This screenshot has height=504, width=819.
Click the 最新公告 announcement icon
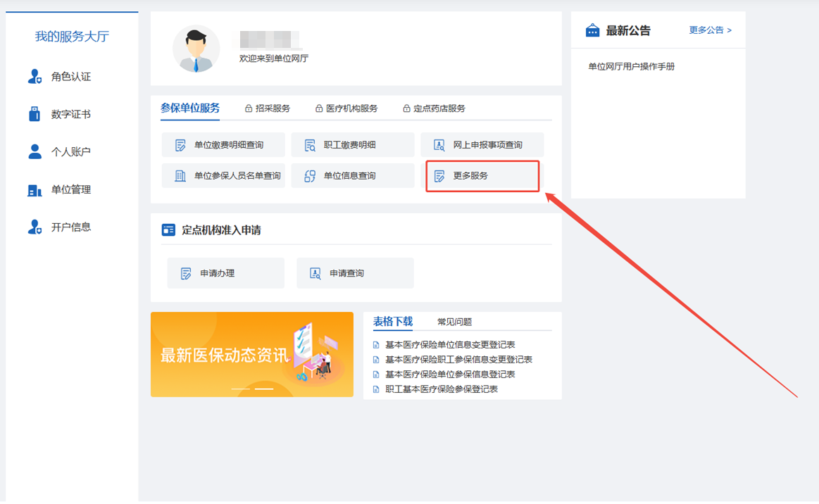click(592, 30)
